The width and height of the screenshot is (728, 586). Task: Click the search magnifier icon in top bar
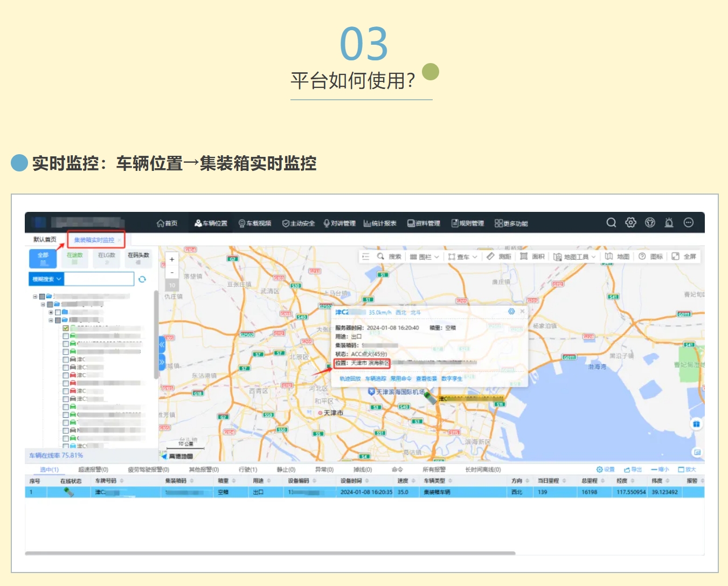point(611,223)
